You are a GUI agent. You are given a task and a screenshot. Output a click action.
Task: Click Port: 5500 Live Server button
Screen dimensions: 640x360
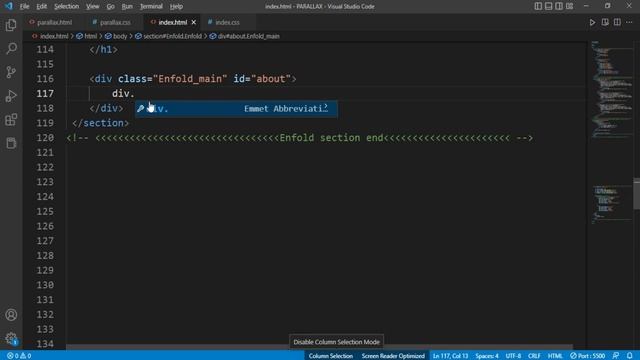[x=588, y=356]
